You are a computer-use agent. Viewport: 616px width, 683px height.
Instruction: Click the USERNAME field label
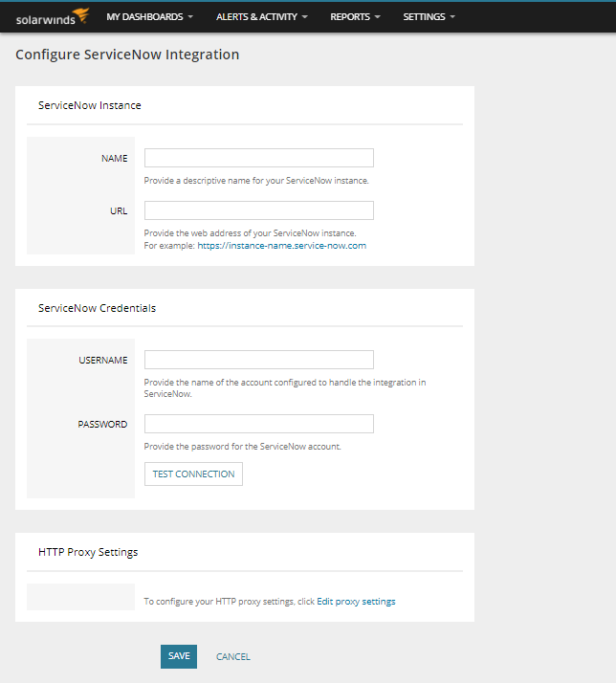pyautogui.click(x=102, y=361)
